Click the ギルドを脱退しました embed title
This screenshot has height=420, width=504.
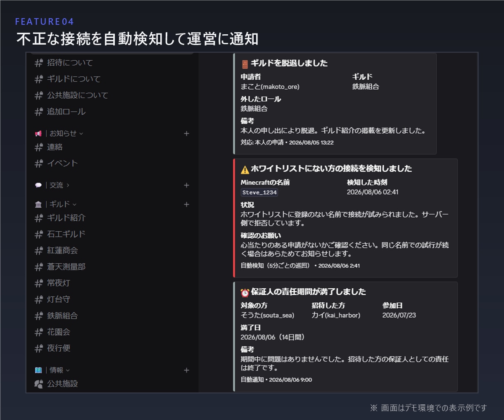pos(289,63)
